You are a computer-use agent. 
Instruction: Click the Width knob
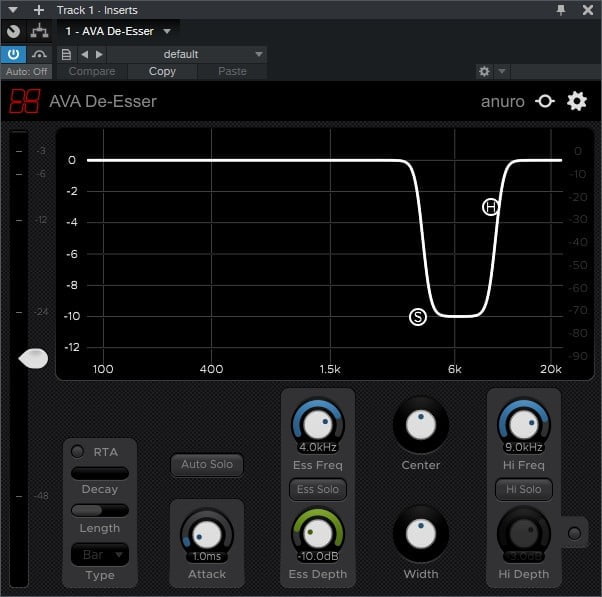click(x=421, y=534)
